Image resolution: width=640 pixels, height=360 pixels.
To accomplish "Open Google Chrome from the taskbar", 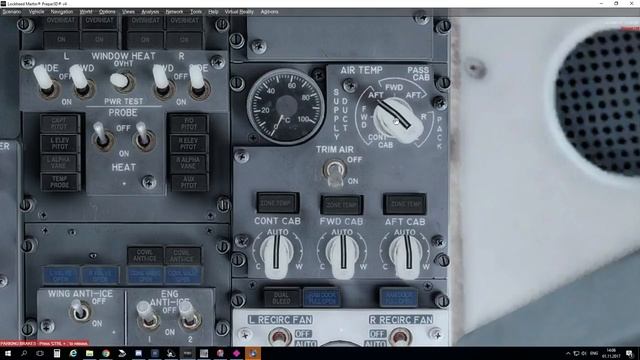I will click(106, 353).
